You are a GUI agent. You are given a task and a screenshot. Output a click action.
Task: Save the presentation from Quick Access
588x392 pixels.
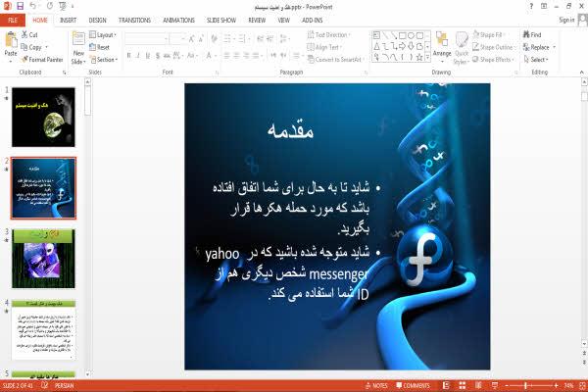point(20,6)
